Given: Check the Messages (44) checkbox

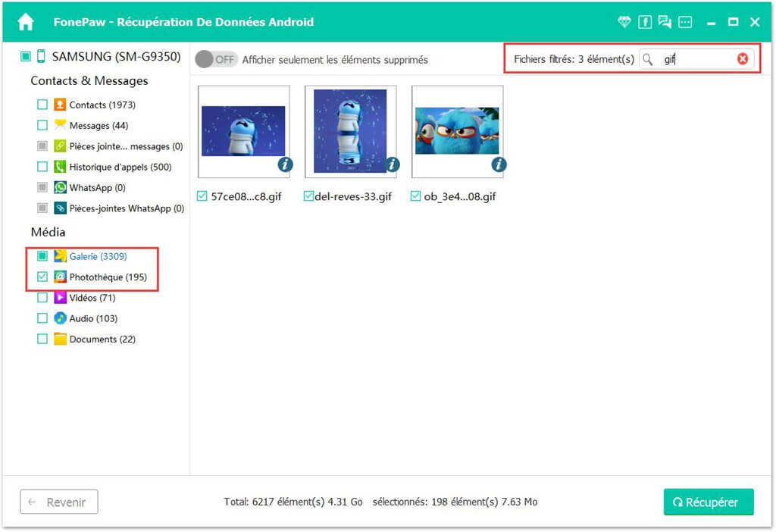Looking at the screenshot, I should tap(42, 125).
